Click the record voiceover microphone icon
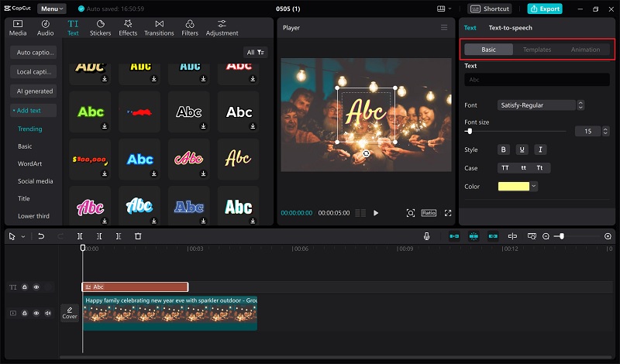 coord(426,236)
